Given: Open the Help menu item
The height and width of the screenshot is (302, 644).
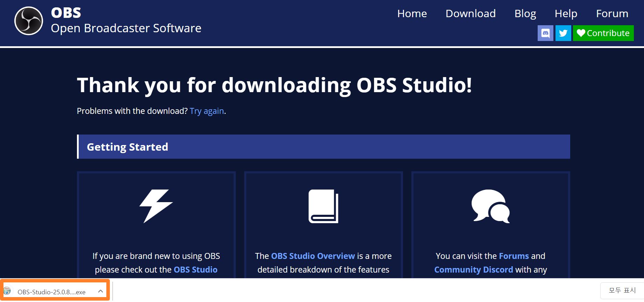Looking at the screenshot, I should click(x=566, y=14).
